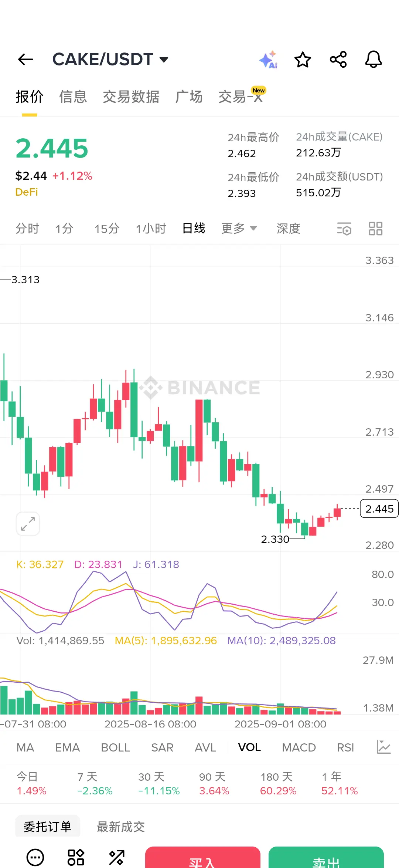Toggle the VOL indicator
The height and width of the screenshot is (868, 399).
click(x=249, y=747)
